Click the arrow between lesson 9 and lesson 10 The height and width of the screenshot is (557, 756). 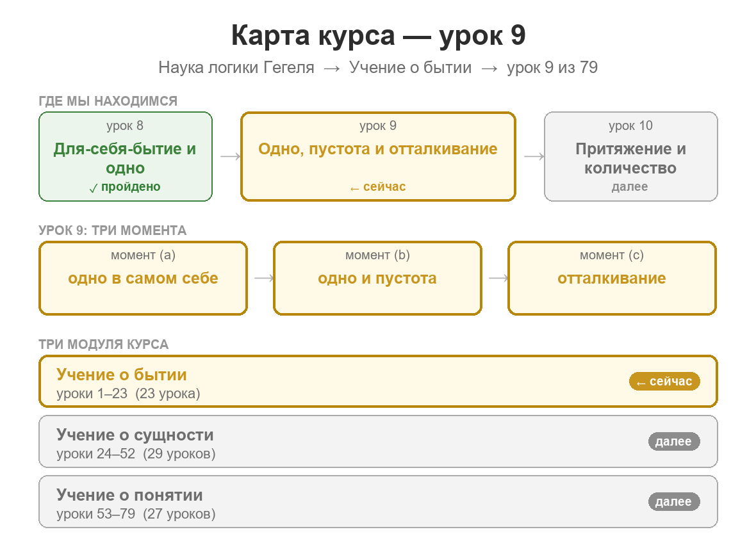tap(534, 156)
